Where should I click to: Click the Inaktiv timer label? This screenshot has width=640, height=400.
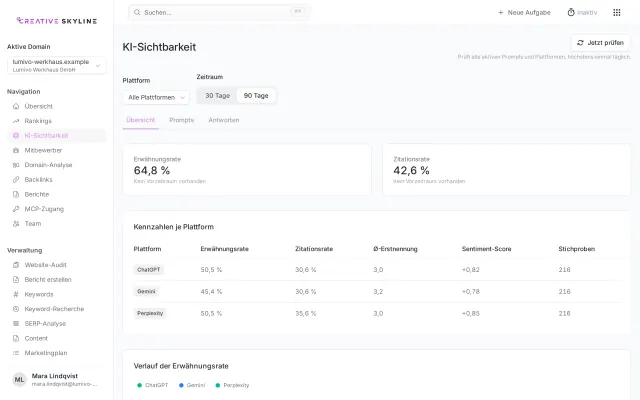tap(587, 13)
